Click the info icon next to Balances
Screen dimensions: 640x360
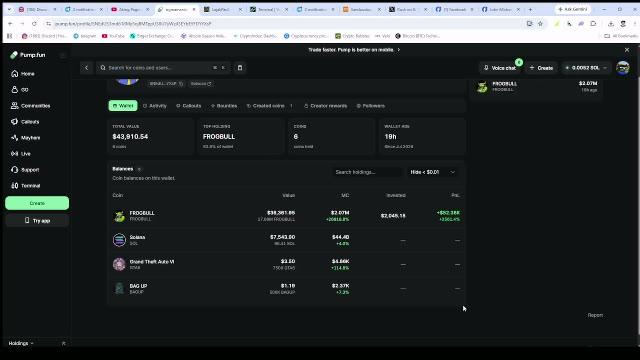(x=139, y=169)
